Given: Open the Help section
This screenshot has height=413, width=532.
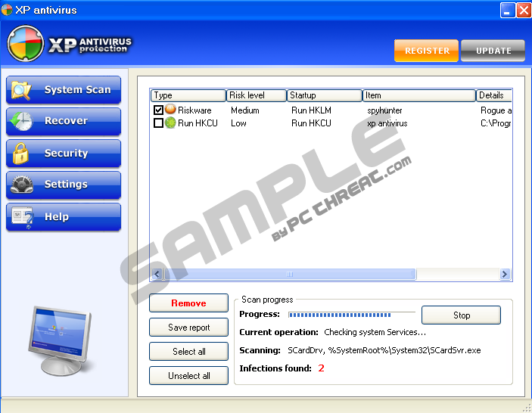Looking at the screenshot, I should [64, 217].
